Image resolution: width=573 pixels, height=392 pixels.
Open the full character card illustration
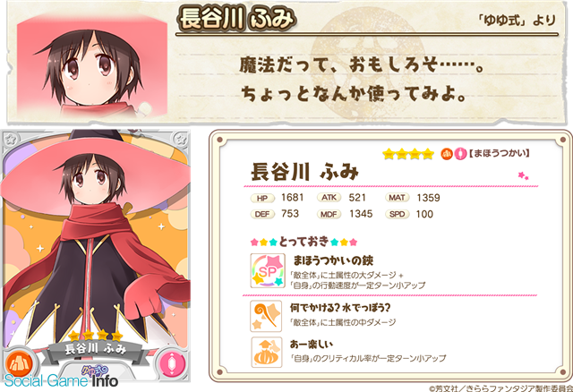coord(96,255)
